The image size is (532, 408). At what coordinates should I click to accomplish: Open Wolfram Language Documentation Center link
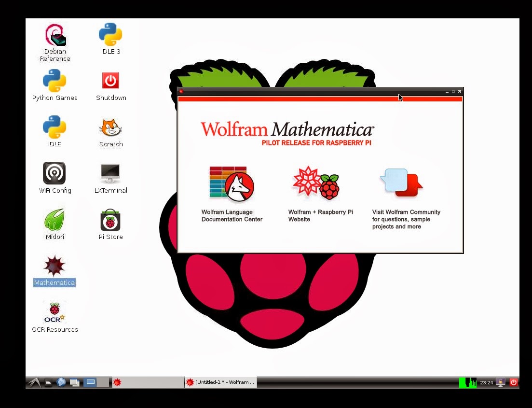(x=232, y=216)
